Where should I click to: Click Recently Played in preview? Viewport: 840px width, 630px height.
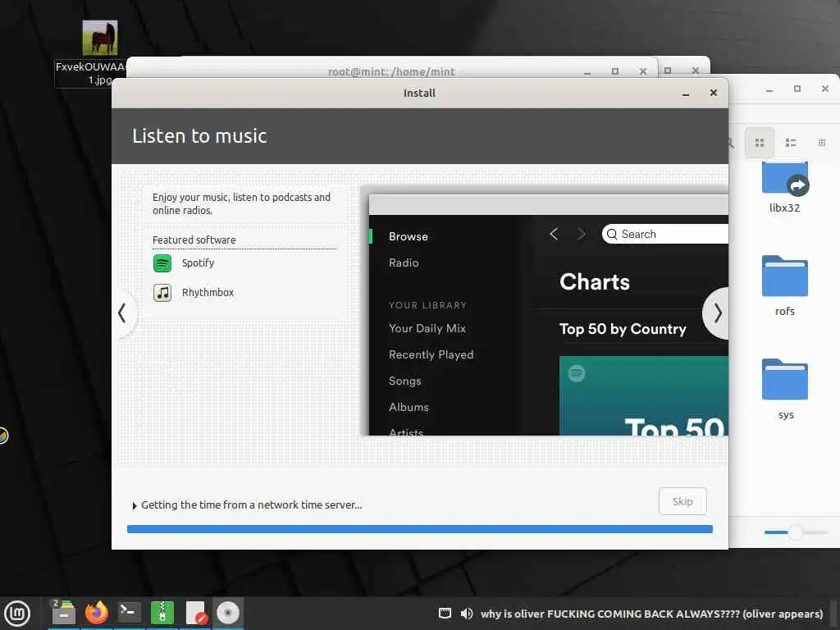(431, 354)
